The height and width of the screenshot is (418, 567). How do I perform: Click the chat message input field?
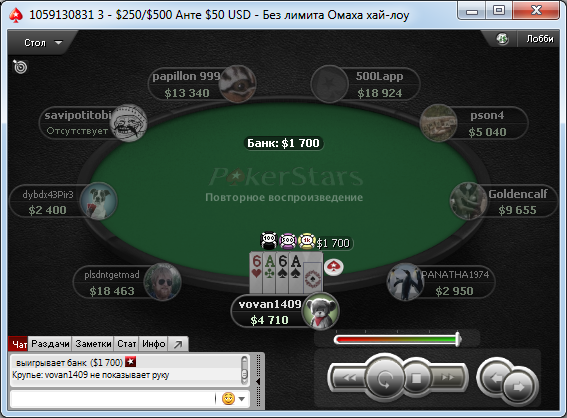114,399
